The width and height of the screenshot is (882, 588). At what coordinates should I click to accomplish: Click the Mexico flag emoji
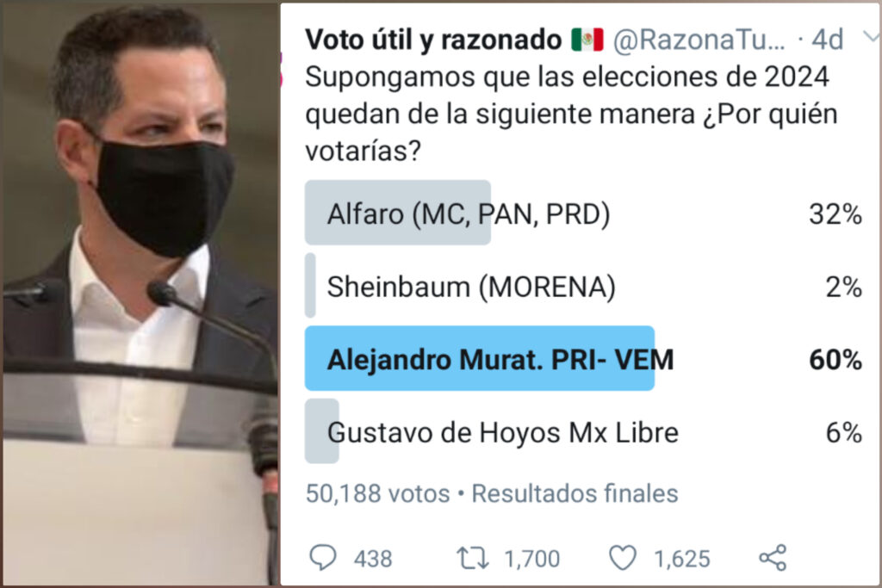(x=587, y=40)
